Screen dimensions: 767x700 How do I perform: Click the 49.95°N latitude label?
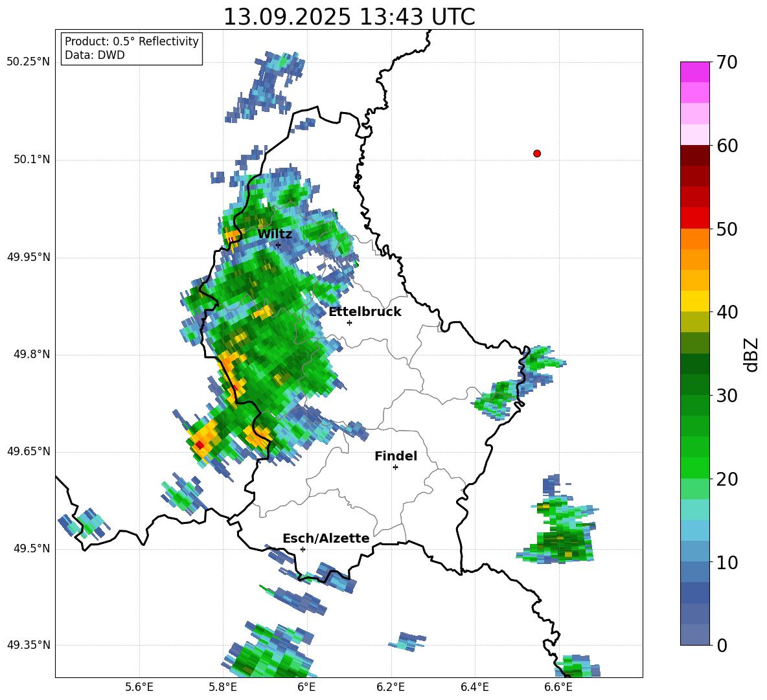28,257
